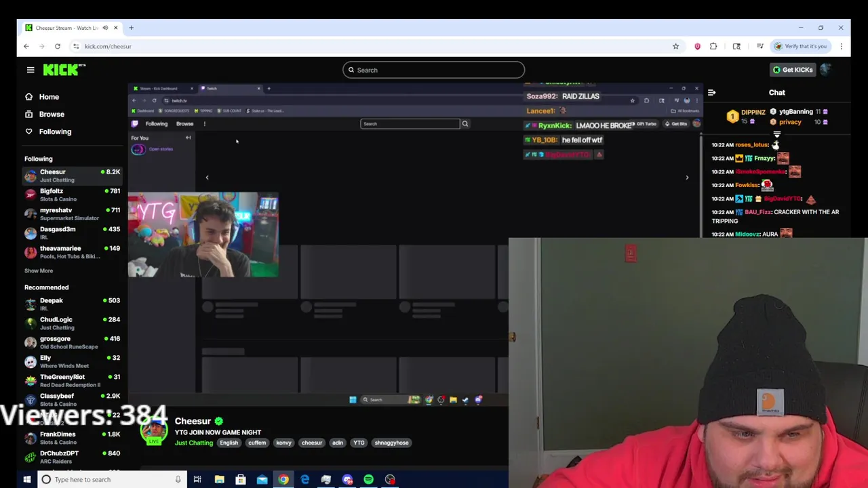
Task: Open the Windows Start menu
Action: (27, 479)
